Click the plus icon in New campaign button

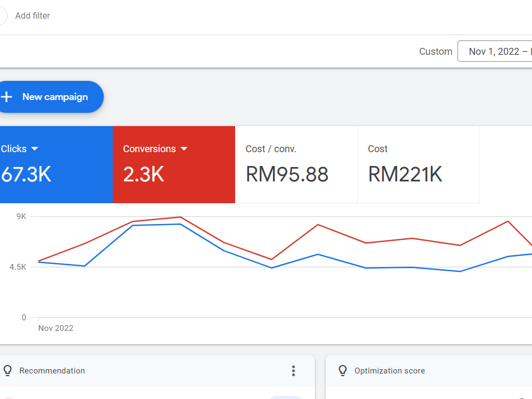click(6, 97)
